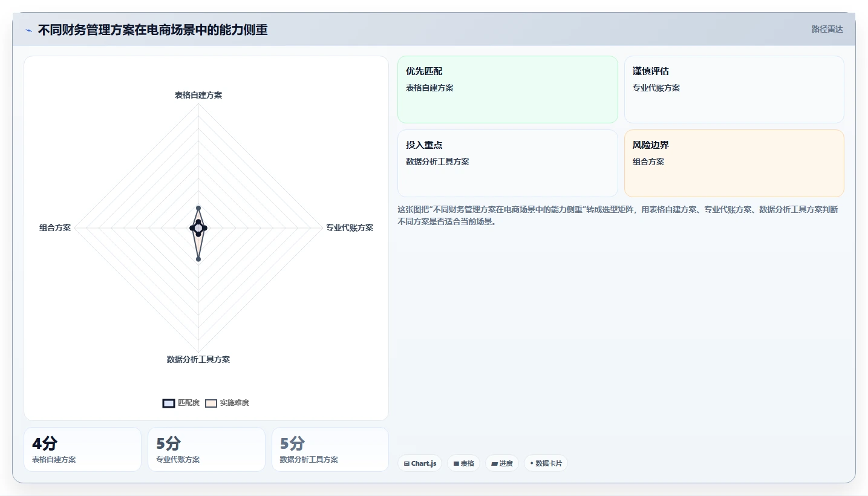This screenshot has width=868, height=496.
Task: Open the 谨慎评估 card
Action: pos(734,90)
